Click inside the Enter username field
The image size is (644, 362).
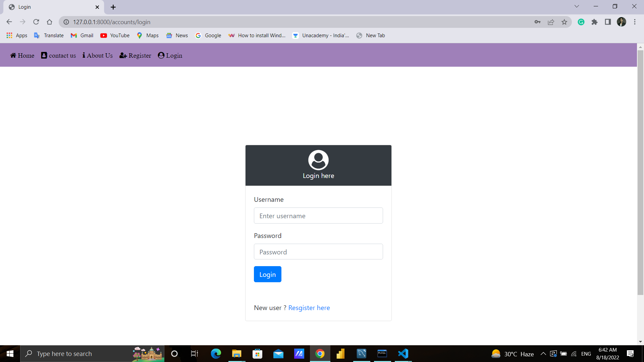pos(318,216)
